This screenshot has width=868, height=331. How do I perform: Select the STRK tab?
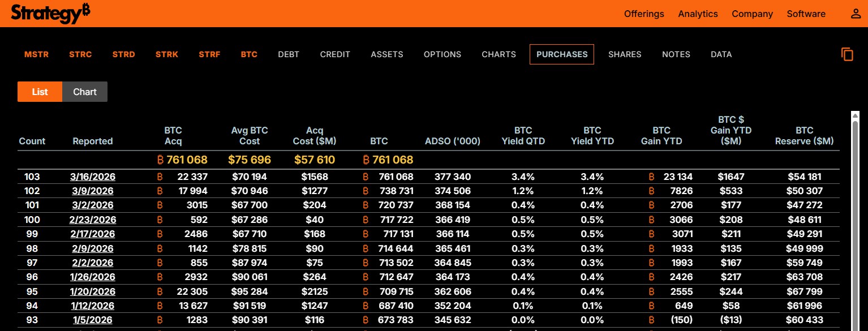tap(167, 54)
